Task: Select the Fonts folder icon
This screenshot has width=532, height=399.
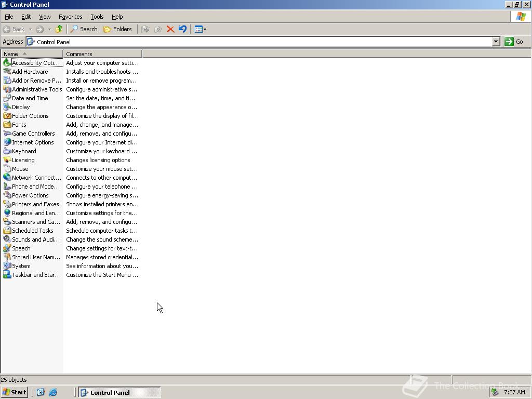Action: [7, 124]
